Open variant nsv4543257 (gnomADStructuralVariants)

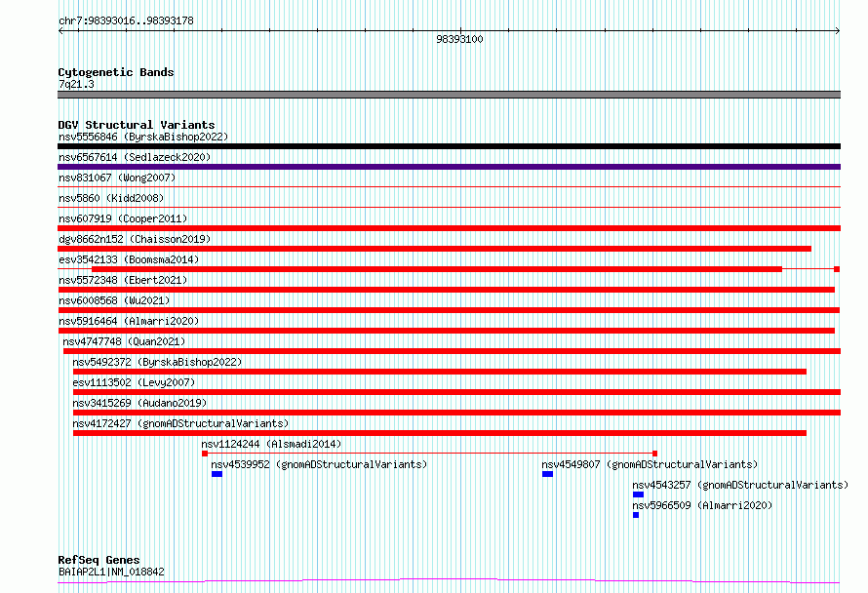tap(740, 485)
